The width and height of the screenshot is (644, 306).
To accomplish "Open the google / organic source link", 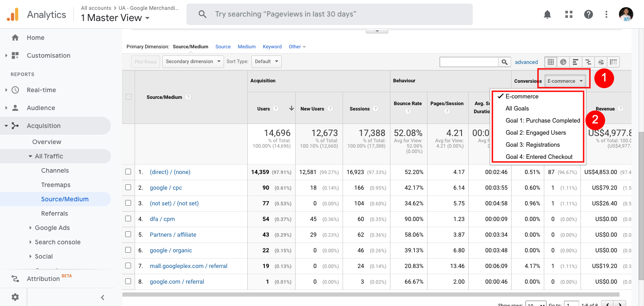I will [x=171, y=251].
